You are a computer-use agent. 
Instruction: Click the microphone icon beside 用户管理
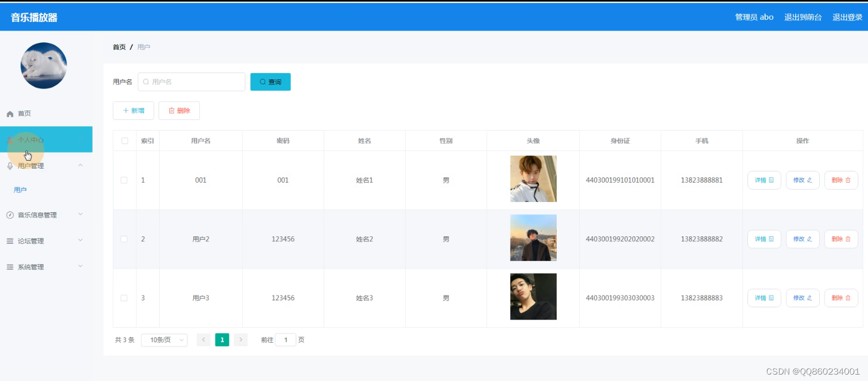[10, 166]
